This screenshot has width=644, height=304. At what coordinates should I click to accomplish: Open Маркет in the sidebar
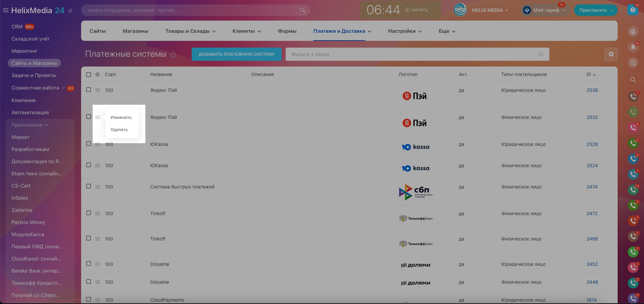tap(21, 137)
